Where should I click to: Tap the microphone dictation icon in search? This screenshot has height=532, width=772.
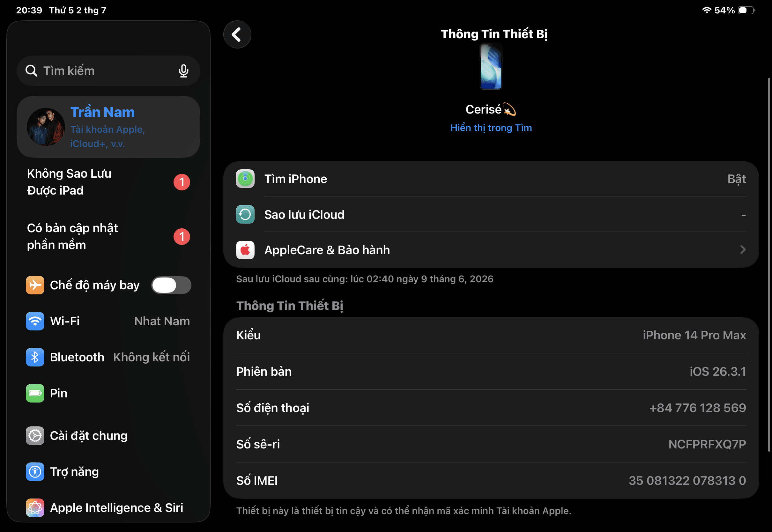coord(183,71)
